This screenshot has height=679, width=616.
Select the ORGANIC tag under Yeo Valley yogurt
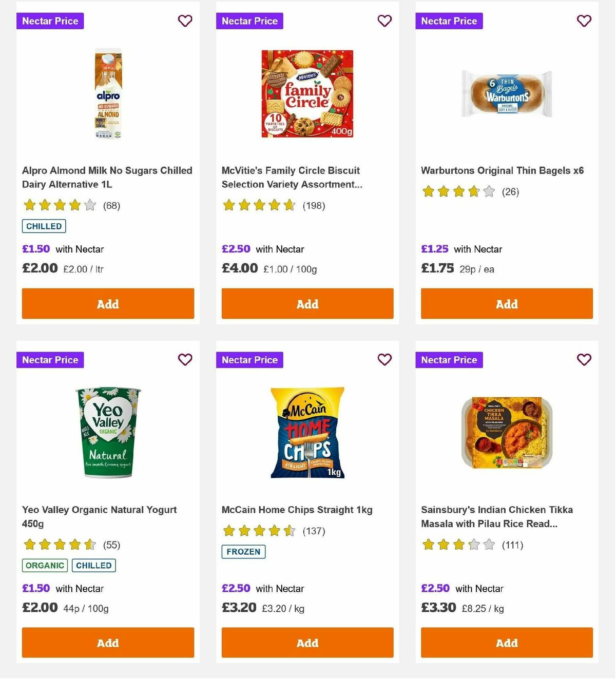[44, 565]
